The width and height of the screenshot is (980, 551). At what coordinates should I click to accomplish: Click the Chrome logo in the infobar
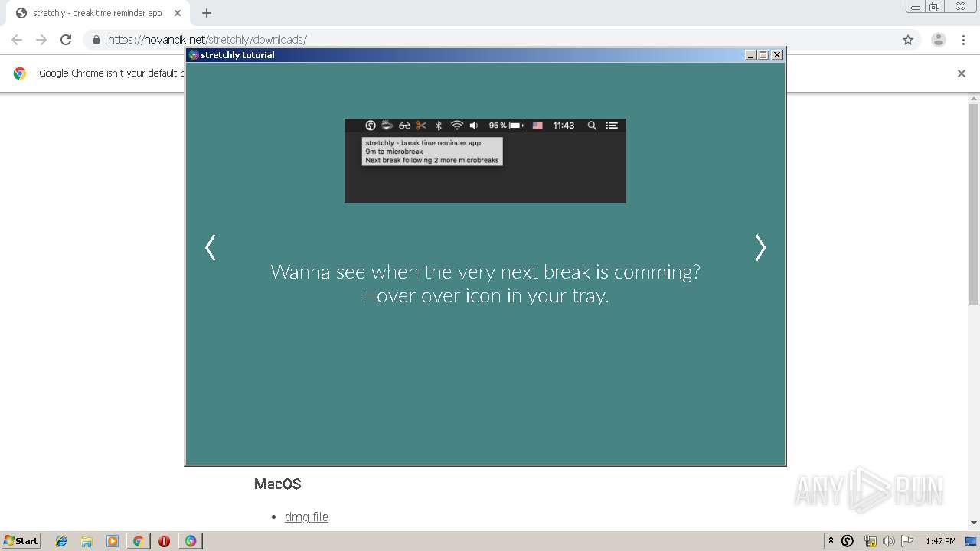point(20,73)
